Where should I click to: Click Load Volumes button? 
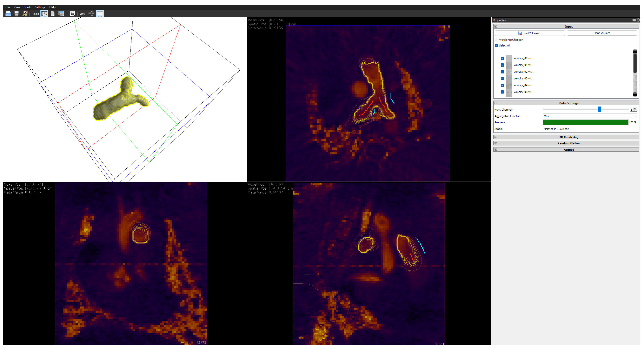click(x=530, y=33)
